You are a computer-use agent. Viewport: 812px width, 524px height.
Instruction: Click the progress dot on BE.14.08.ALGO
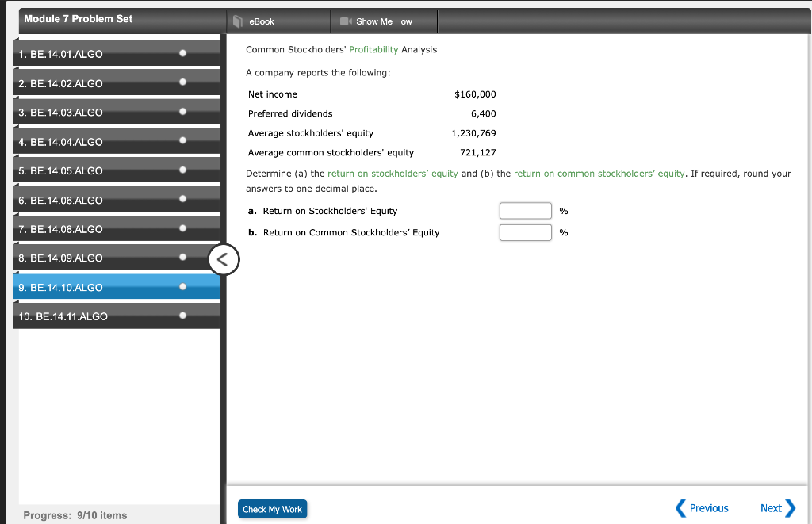click(x=182, y=229)
